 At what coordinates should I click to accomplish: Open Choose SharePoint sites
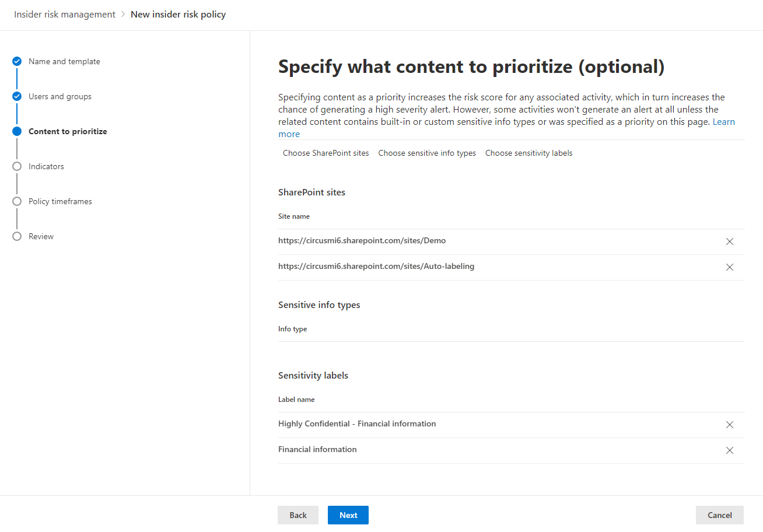pyautogui.click(x=325, y=153)
